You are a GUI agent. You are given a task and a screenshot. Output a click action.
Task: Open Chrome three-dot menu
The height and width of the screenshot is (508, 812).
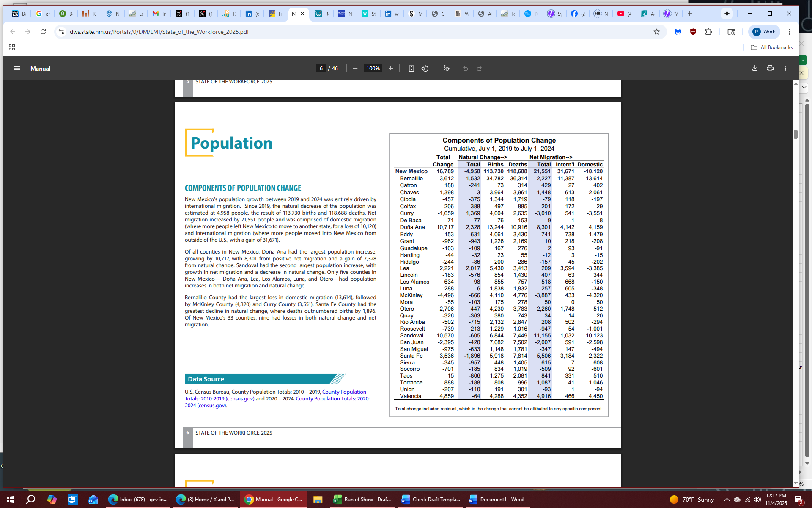(x=790, y=32)
